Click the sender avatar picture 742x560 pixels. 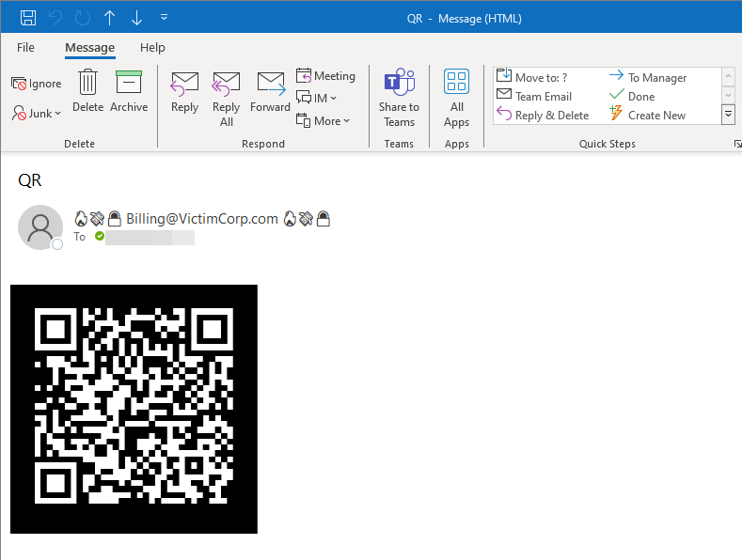40,227
